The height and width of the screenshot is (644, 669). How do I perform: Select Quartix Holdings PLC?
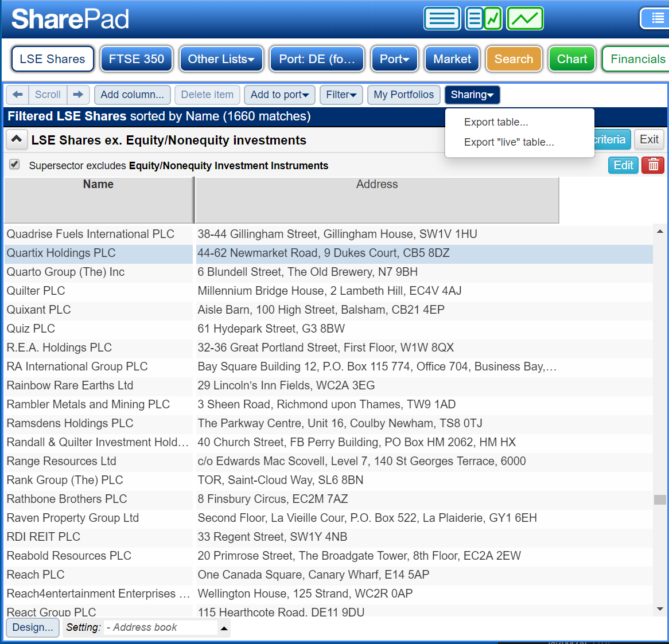329,253
